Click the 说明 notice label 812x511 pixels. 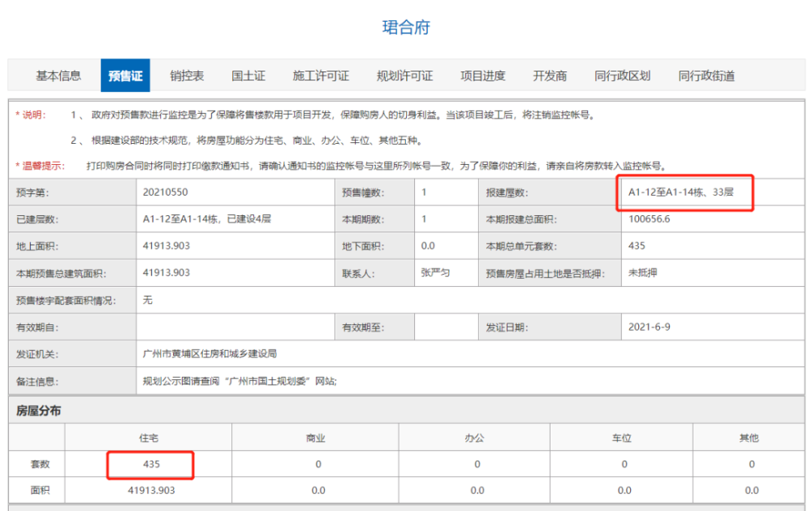[31, 115]
